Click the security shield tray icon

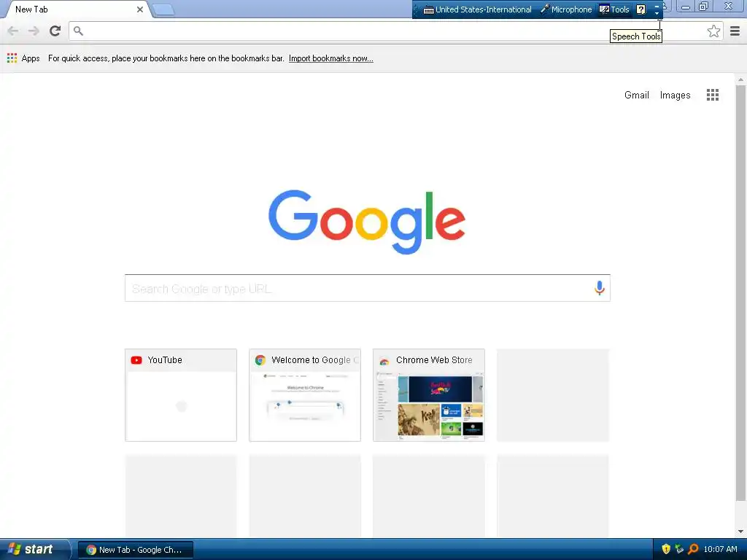click(666, 549)
